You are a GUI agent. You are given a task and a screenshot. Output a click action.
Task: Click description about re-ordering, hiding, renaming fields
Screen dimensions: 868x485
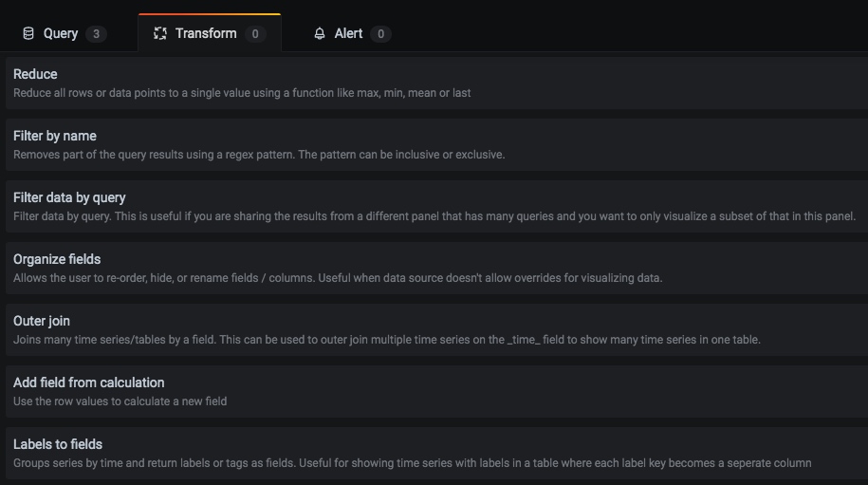pyautogui.click(x=337, y=278)
